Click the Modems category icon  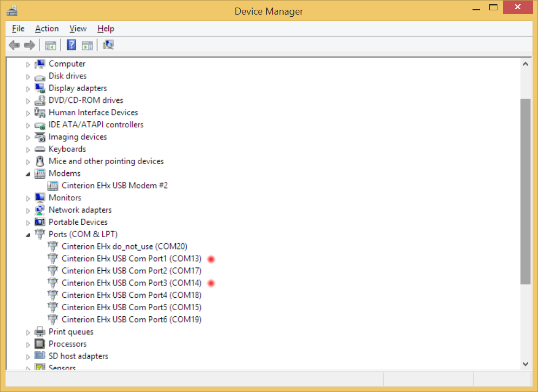pyautogui.click(x=40, y=174)
